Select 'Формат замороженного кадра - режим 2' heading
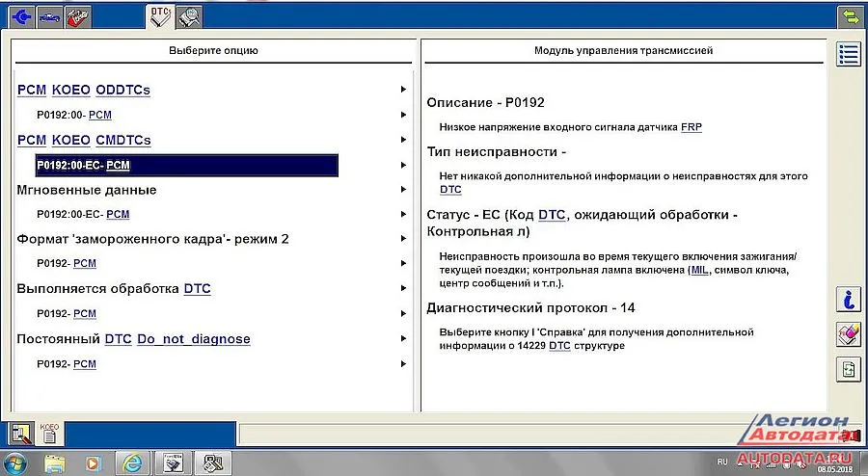Image resolution: width=868 pixels, height=476 pixels. coord(152,239)
